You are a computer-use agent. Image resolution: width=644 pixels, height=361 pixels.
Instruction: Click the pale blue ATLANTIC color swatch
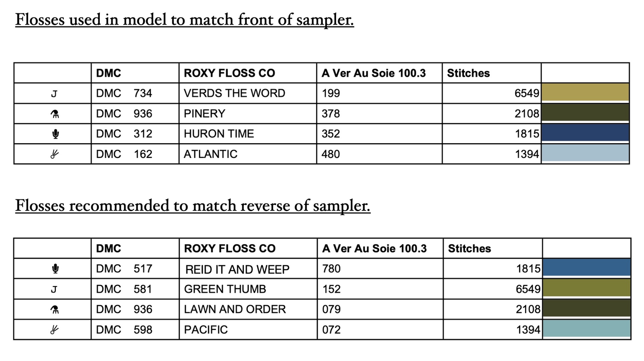click(x=585, y=154)
